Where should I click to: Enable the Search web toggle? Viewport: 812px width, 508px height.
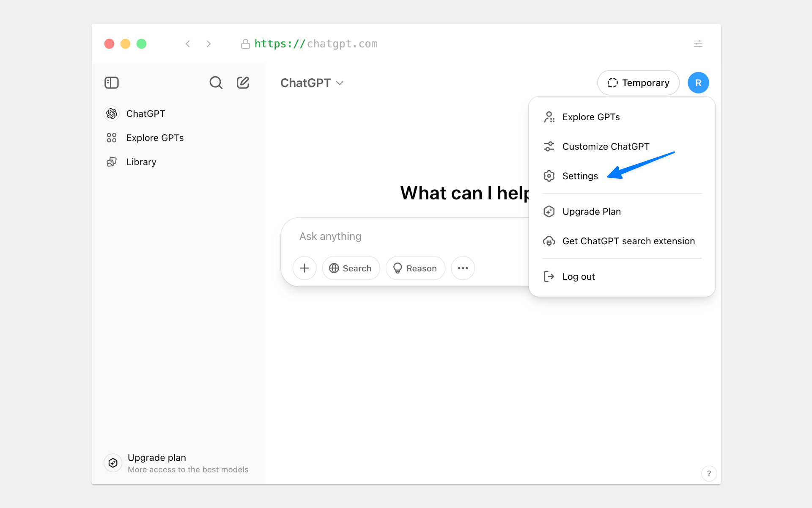coord(351,268)
